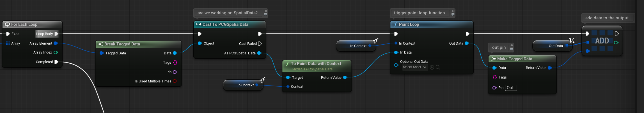This screenshot has width=644, height=113.
Task: Click the Loop Body exec pin
Action: pyautogui.click(x=56, y=34)
